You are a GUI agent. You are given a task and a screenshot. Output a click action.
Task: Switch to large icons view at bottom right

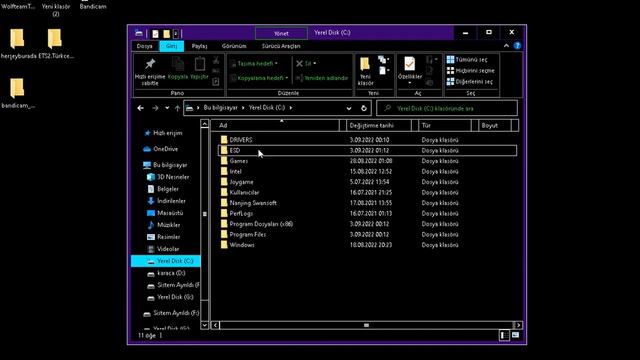[516, 336]
